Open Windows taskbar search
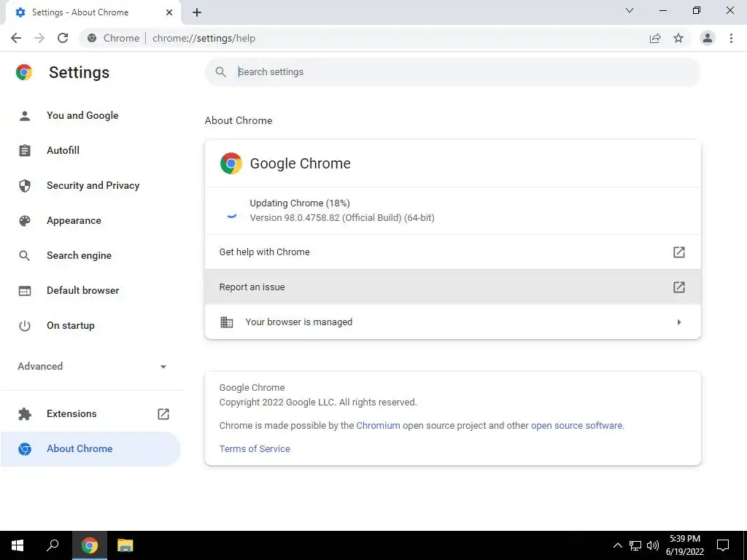This screenshot has height=560, width=747. 53,545
